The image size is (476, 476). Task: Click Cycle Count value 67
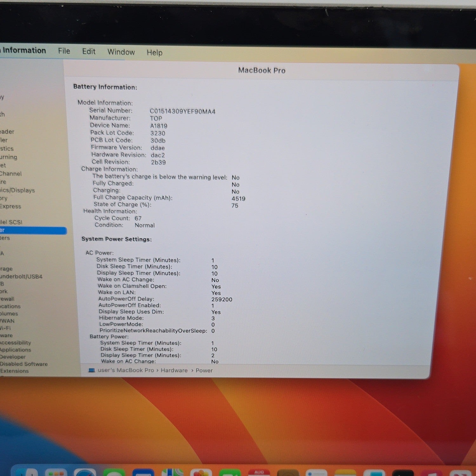point(138,218)
